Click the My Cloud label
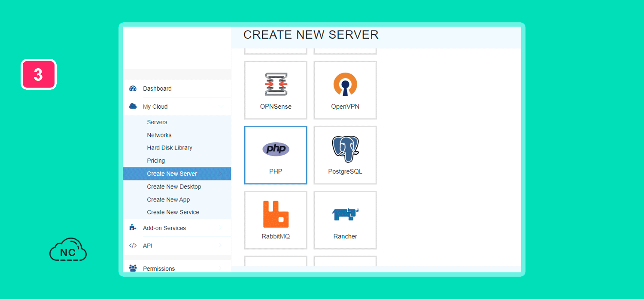 tap(155, 107)
